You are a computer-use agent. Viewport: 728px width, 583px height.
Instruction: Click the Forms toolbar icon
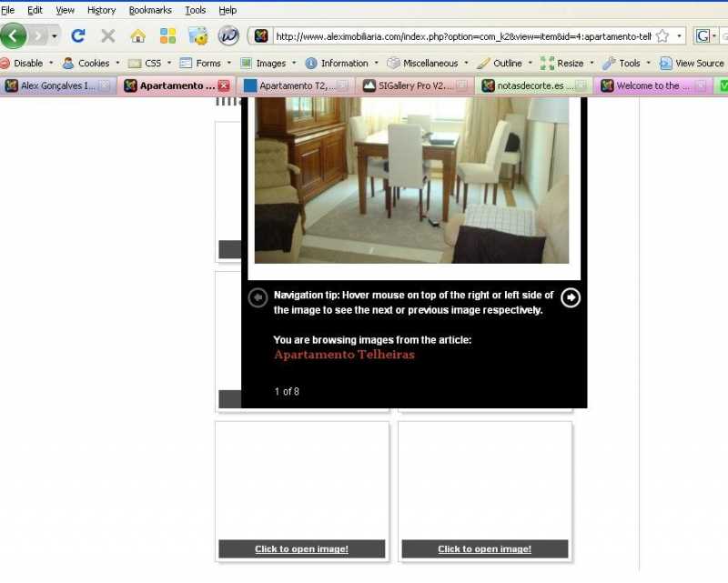coord(186,63)
